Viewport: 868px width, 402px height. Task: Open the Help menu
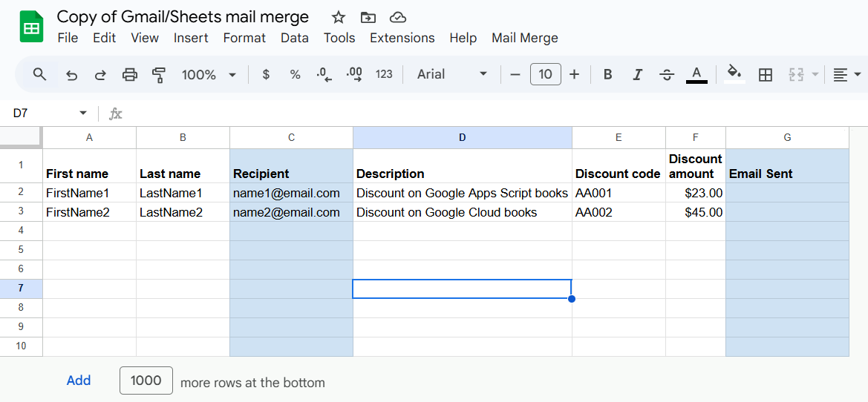463,38
